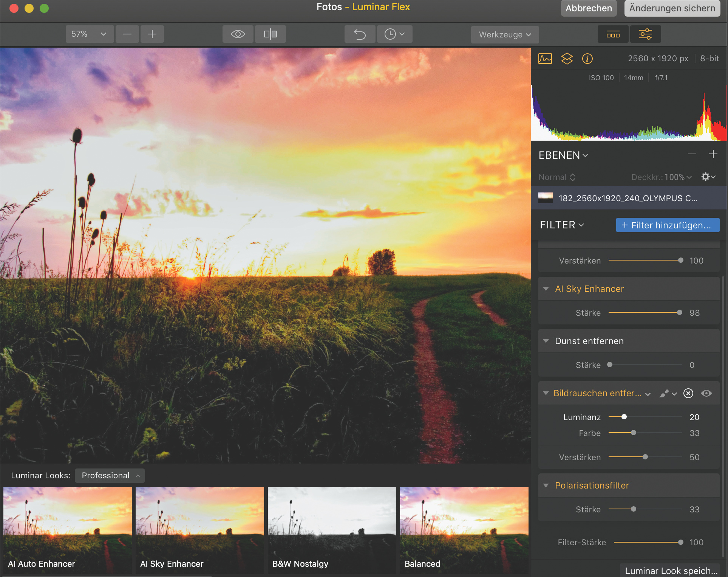Image resolution: width=728 pixels, height=577 pixels.
Task: Open the Professional looks category menu
Action: coord(110,476)
